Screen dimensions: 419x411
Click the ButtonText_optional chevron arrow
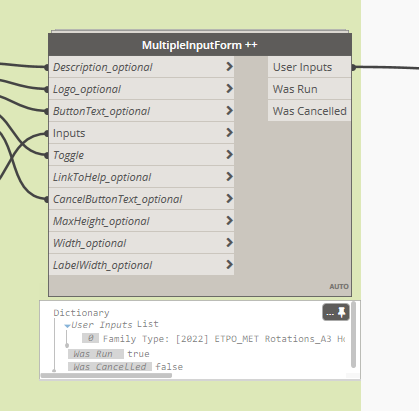coord(229,111)
